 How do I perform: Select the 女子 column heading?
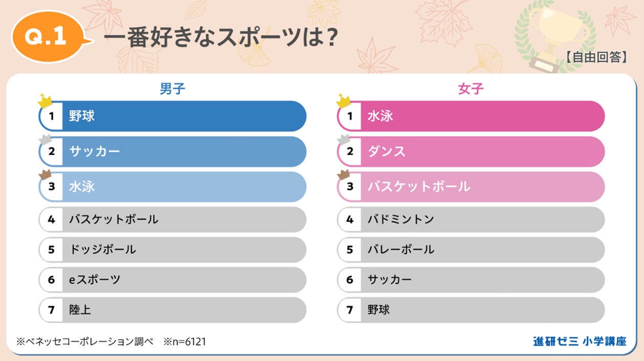[470, 89]
